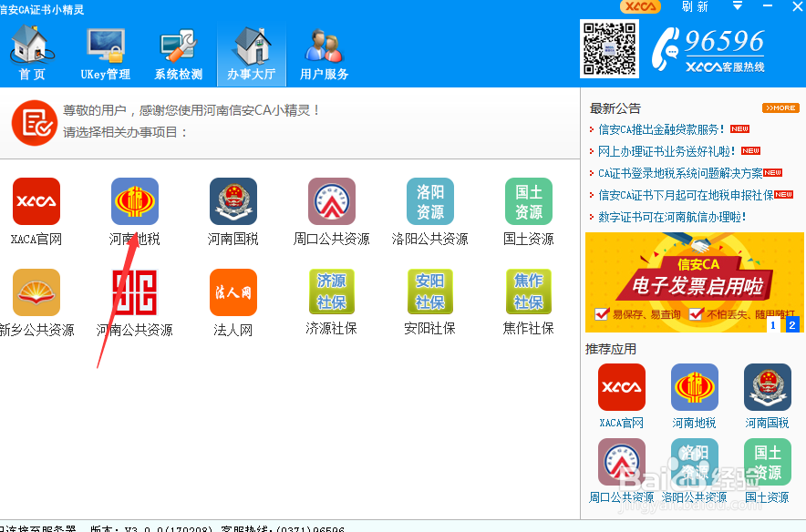Click the MORE button in 最新公告

click(780, 107)
